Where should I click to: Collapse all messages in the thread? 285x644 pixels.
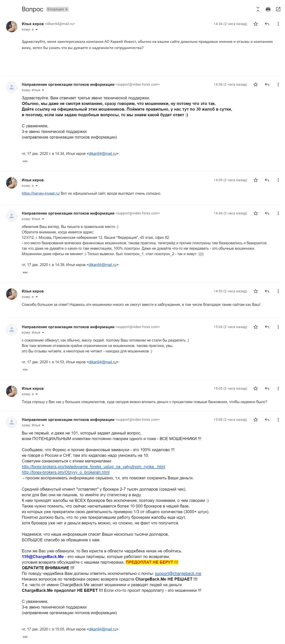[258, 9]
